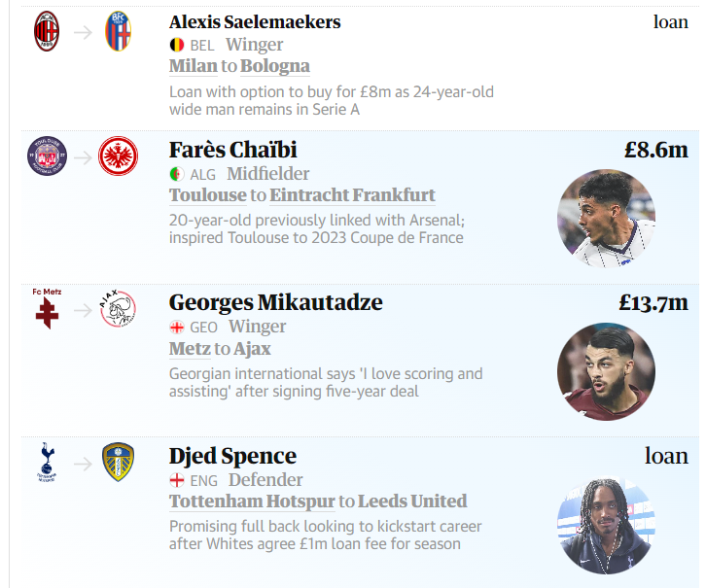Click the Belgium flag beside BEL
This screenshot has width=706, height=588.
(177, 45)
